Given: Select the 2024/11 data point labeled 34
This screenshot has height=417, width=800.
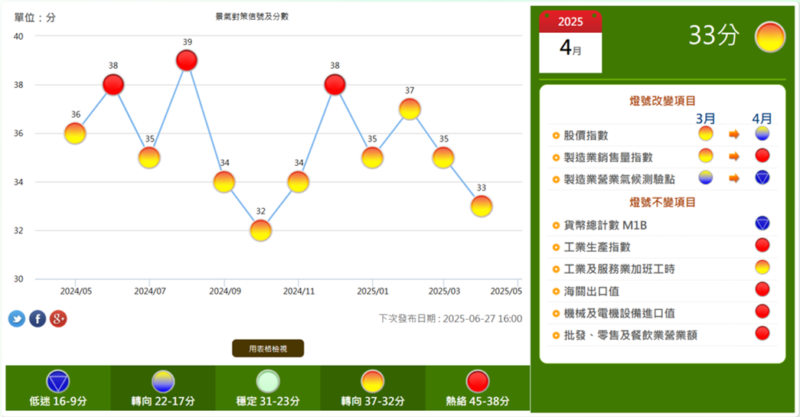Looking at the screenshot, I should 298,182.
